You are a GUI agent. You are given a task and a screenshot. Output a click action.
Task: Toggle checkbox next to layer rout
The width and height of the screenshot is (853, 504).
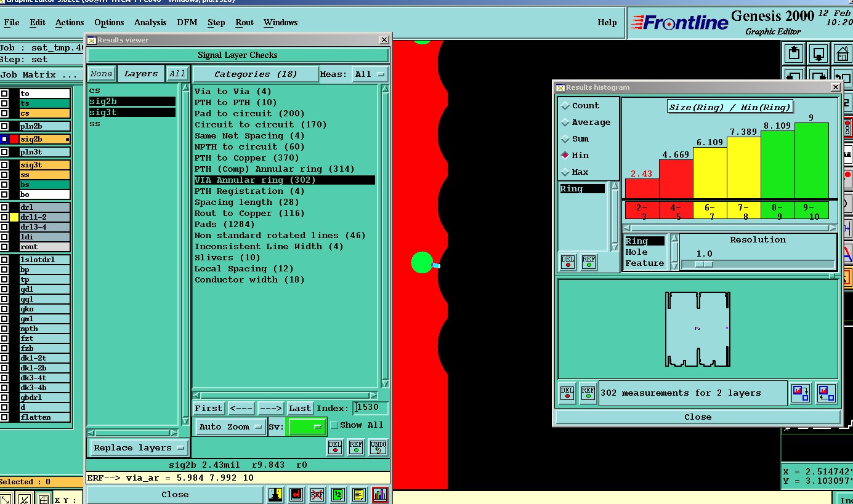(x=5, y=247)
